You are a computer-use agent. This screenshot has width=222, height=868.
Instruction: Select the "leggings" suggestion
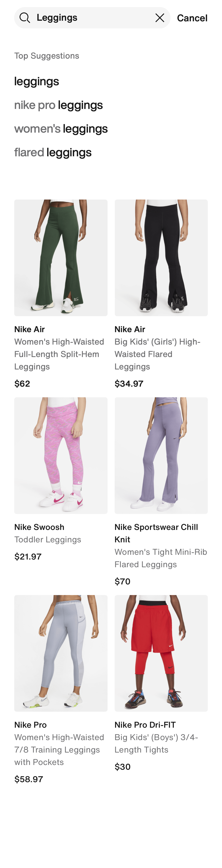(36, 81)
